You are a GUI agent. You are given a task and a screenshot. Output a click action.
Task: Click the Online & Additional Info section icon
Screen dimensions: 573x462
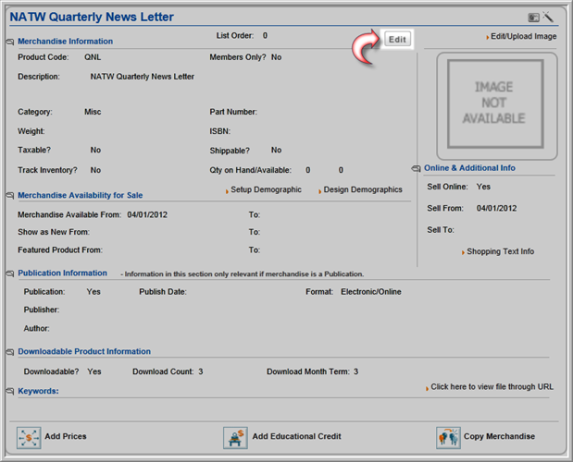tap(416, 168)
